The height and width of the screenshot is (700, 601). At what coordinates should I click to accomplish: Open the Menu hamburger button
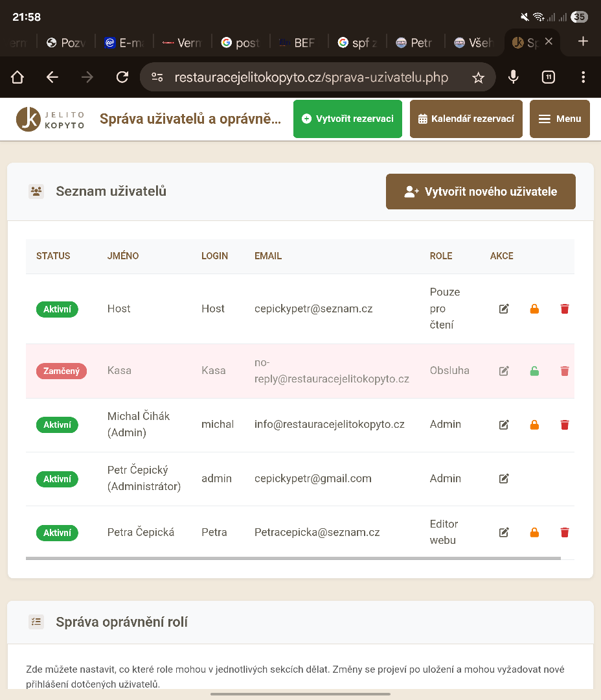click(x=560, y=119)
